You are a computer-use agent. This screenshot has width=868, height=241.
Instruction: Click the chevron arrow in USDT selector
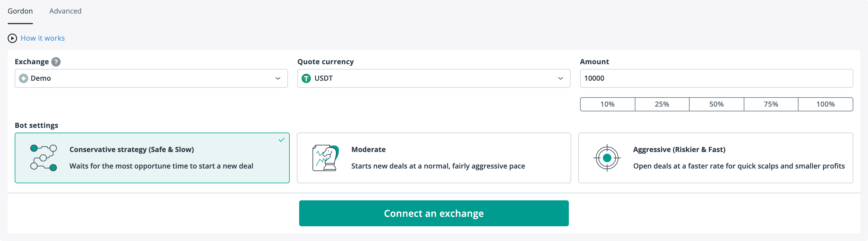pos(560,79)
